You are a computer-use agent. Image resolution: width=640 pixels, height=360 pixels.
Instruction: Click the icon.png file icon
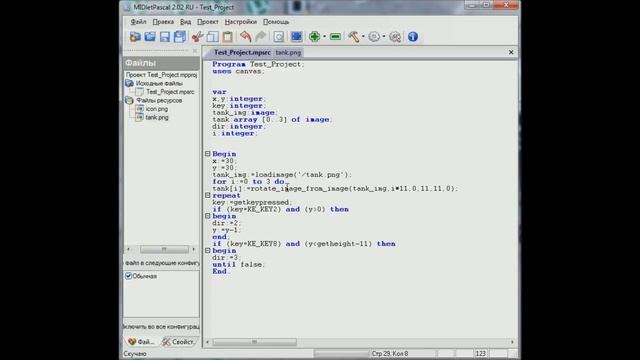point(140,109)
